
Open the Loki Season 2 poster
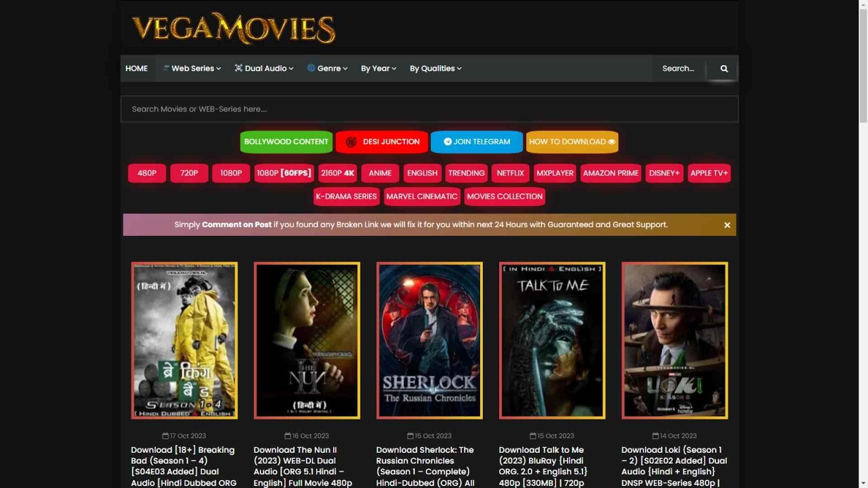click(675, 341)
